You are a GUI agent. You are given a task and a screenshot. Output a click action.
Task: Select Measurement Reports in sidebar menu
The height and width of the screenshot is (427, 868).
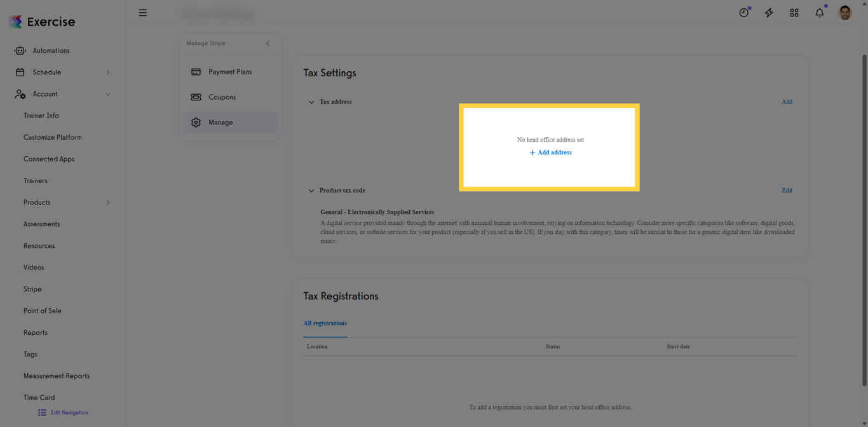click(57, 376)
